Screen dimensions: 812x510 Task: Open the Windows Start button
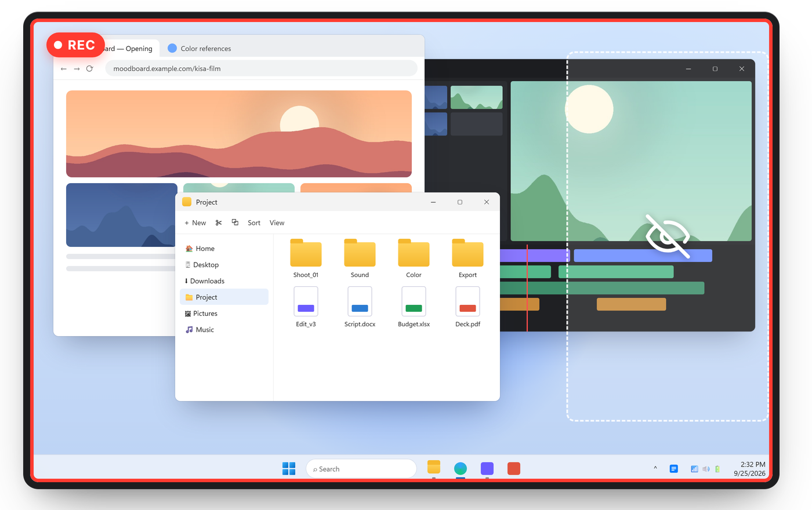289,468
